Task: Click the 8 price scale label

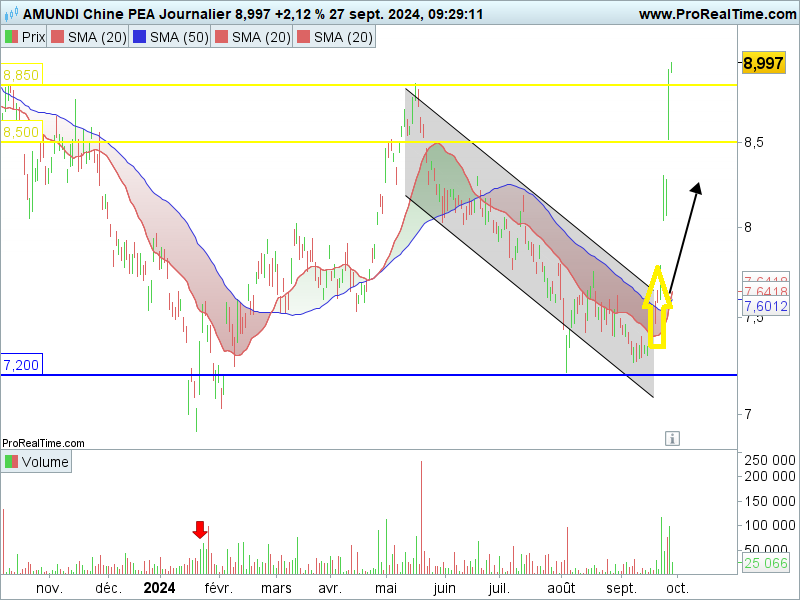Action: tap(748, 227)
